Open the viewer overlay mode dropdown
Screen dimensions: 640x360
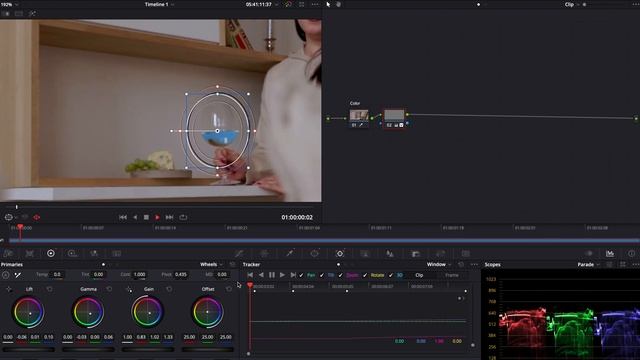pos(11,217)
